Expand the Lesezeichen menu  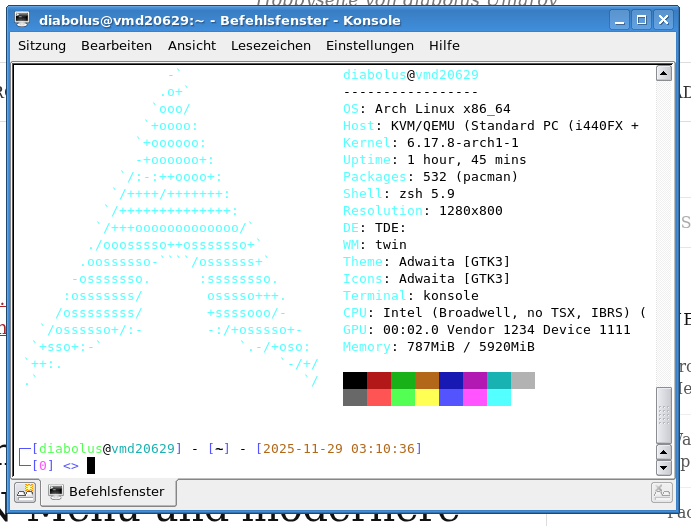pyautogui.click(x=271, y=46)
